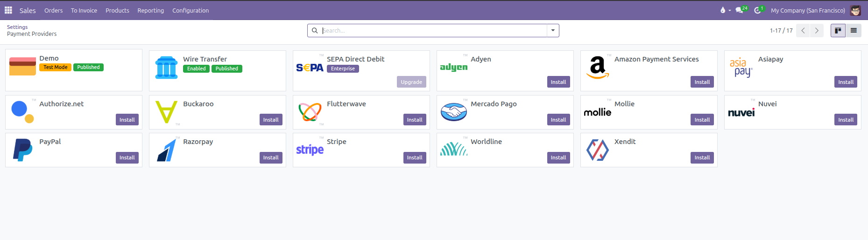
Task: Open the To Invoice menu
Action: click(84, 10)
